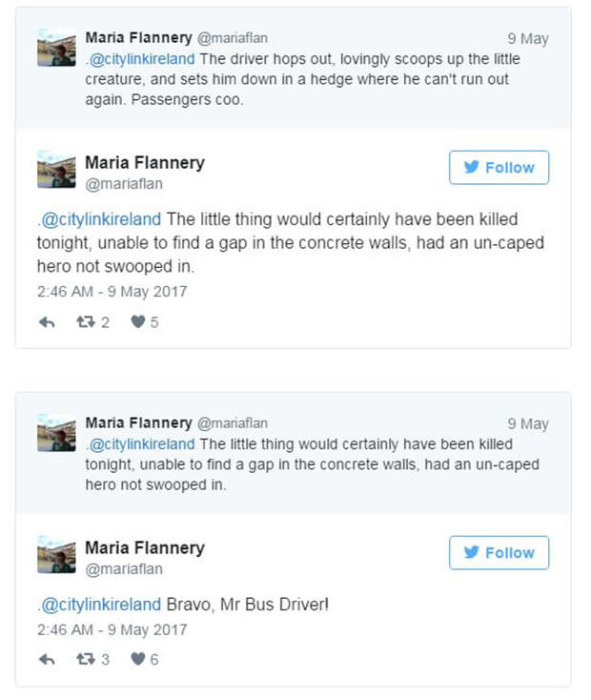Open 9 May date on second parent tweet
This screenshot has width=591, height=700.
pos(528,423)
